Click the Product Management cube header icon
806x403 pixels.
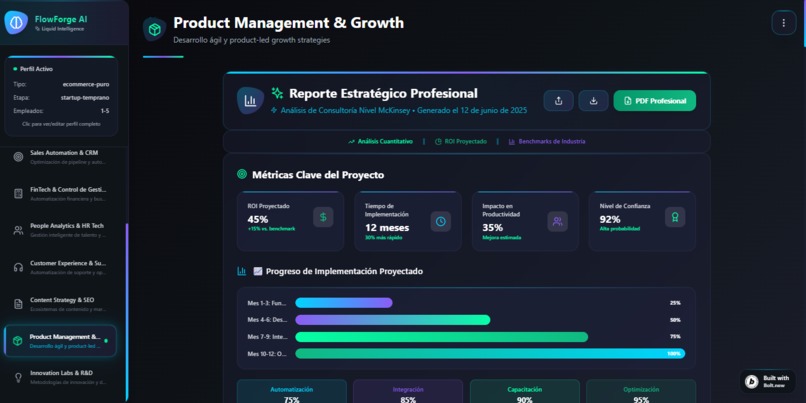tap(154, 29)
